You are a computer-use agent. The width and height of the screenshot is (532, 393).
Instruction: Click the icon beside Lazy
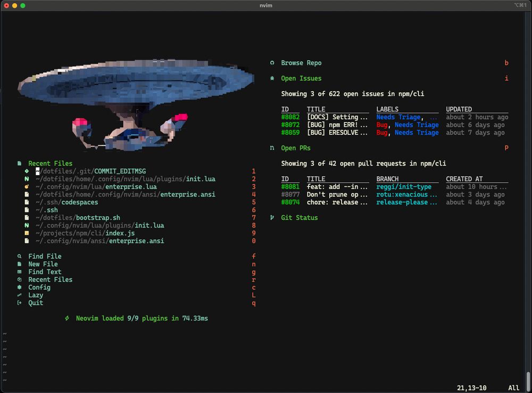click(x=19, y=295)
